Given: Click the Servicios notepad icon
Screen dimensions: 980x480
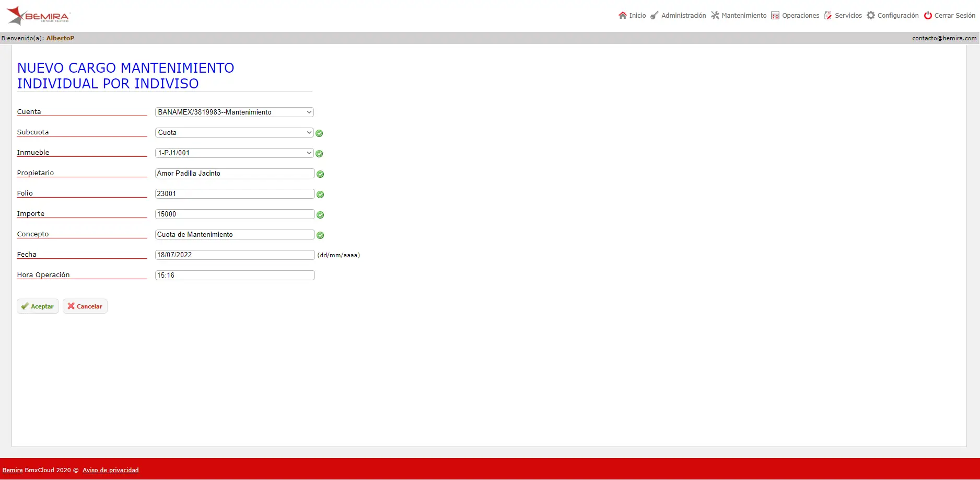Looking at the screenshot, I should (828, 15).
